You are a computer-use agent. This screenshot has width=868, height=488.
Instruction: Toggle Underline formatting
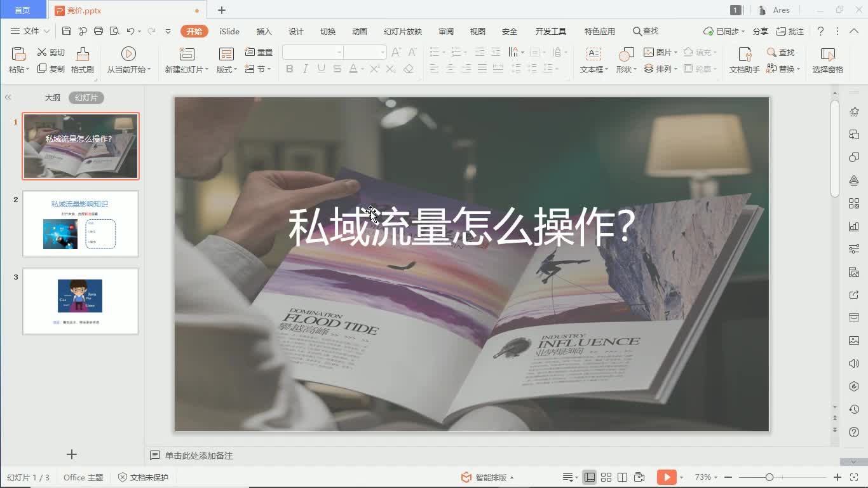[322, 69]
